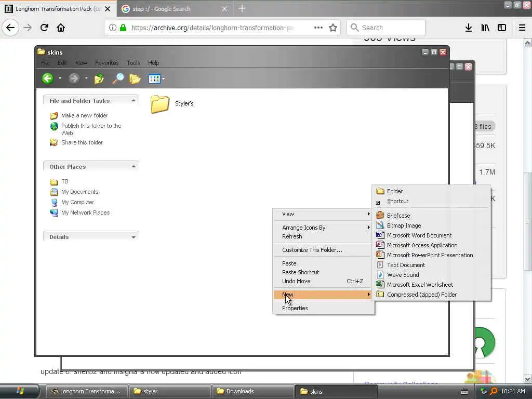Open page actions three-dots menu
This screenshot has width=532, height=399.
click(x=318, y=28)
